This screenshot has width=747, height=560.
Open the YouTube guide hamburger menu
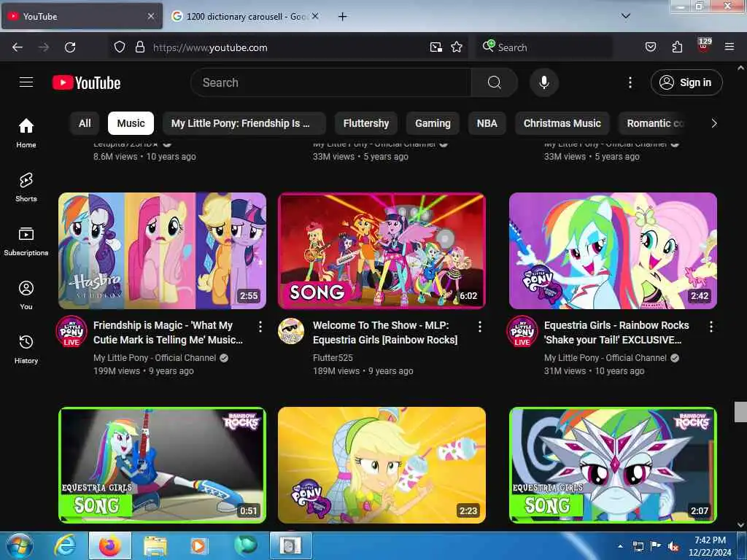[26, 82]
